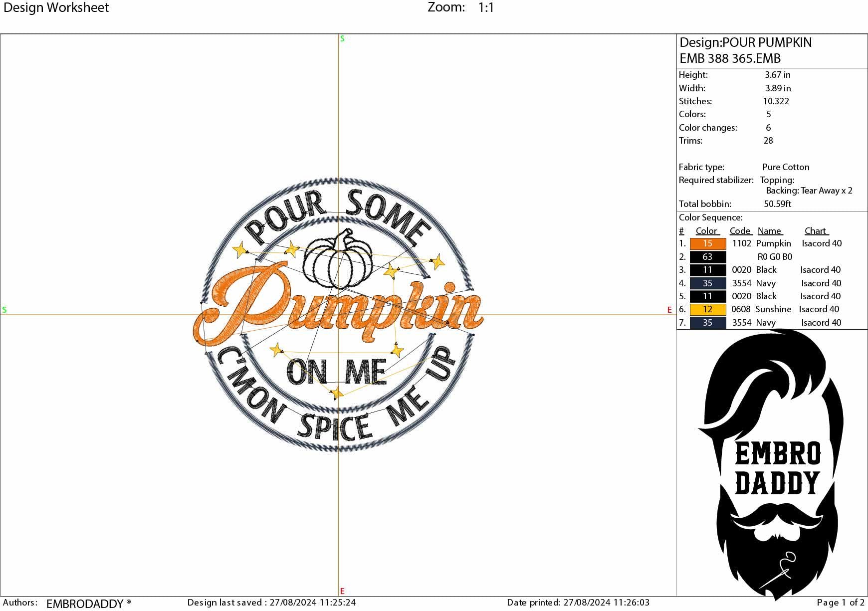Click the 'Design:POUR PUMPKIN' heading
Screen dimensions: 868x611
click(745, 43)
